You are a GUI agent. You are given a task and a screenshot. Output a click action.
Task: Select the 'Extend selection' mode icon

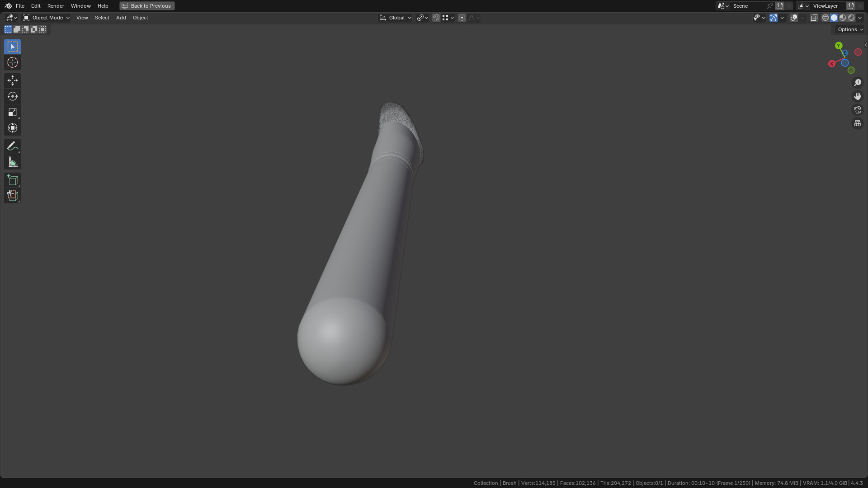[x=17, y=29]
